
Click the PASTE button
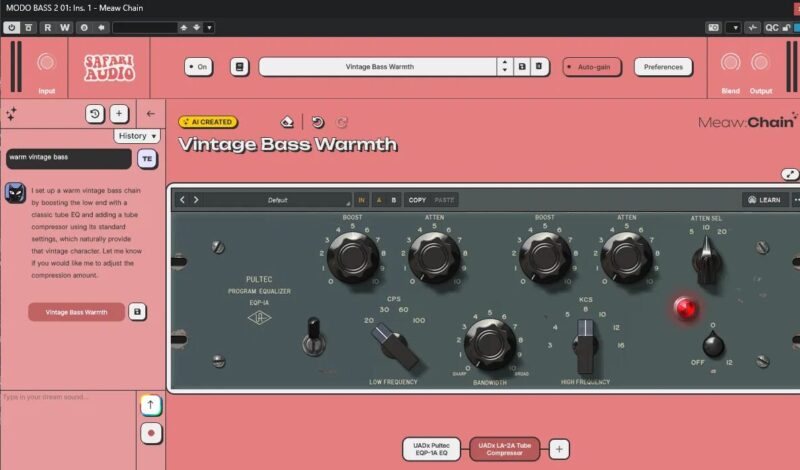point(444,200)
